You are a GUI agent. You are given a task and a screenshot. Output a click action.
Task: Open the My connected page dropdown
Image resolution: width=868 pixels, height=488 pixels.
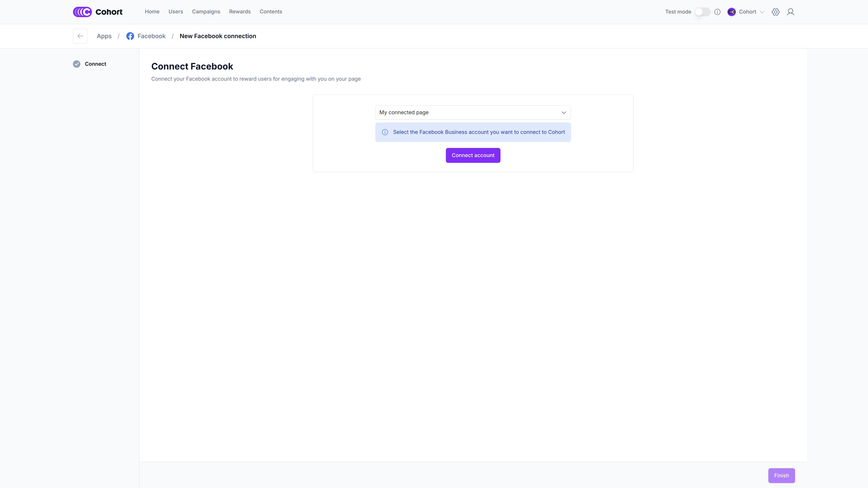[x=473, y=113]
